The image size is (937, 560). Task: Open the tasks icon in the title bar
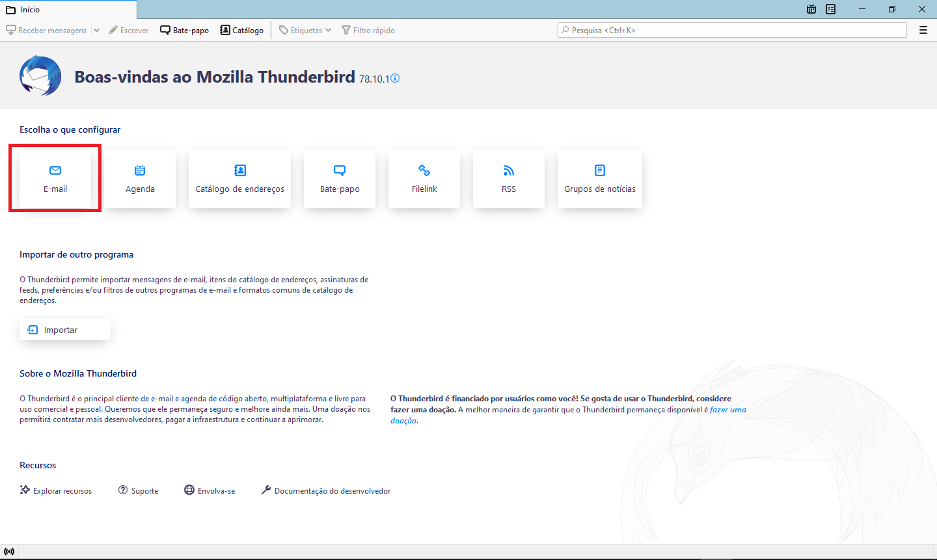click(x=831, y=9)
